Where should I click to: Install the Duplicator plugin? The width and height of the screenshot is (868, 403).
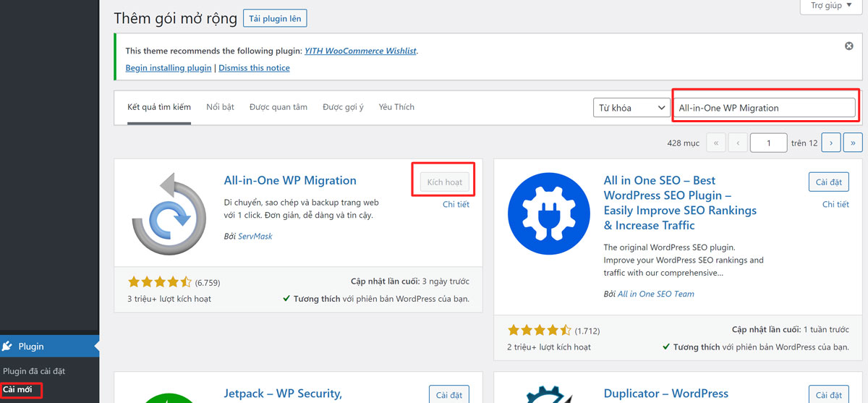pyautogui.click(x=829, y=395)
